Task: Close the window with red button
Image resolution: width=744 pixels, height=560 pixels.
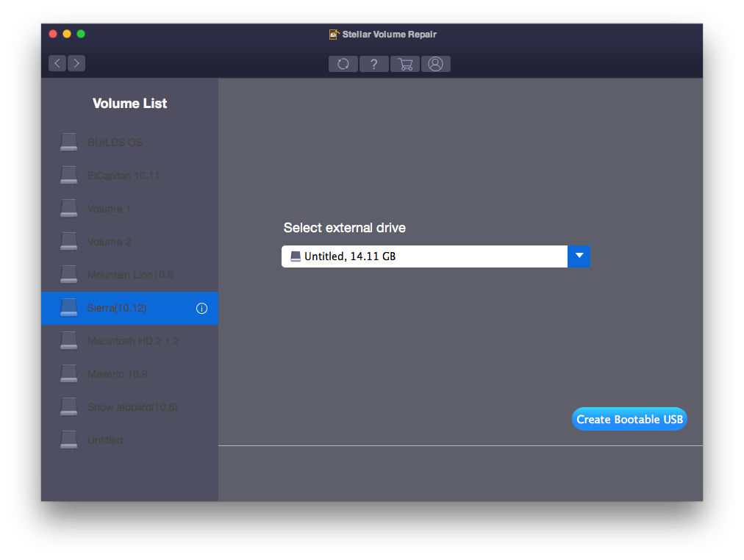Action: pos(53,34)
